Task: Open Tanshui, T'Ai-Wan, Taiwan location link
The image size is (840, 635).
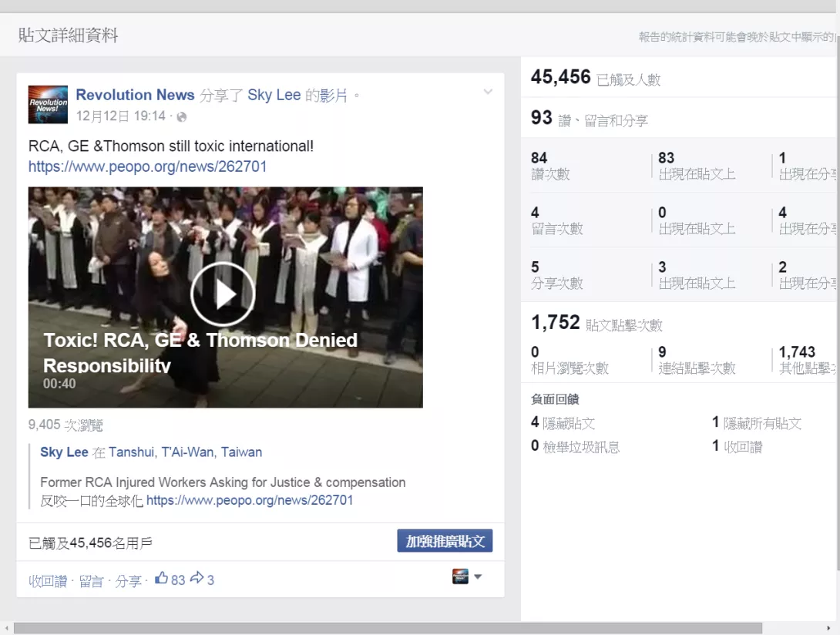Action: click(x=186, y=452)
